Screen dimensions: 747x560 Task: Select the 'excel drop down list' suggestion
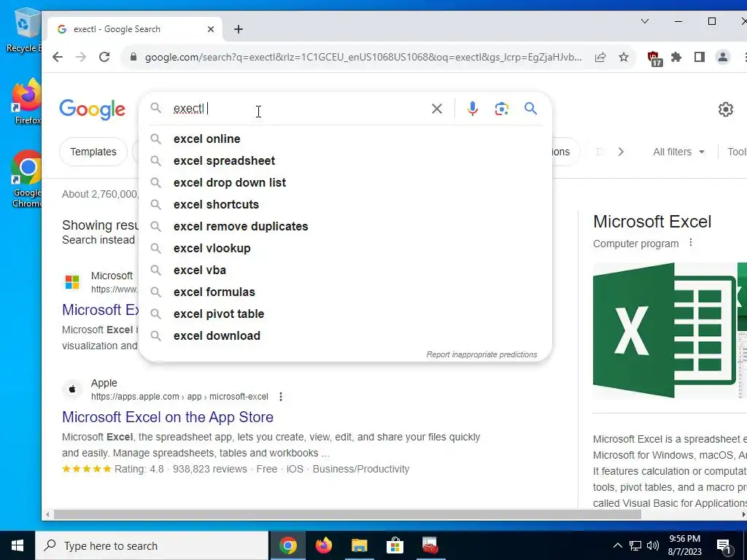pos(345,182)
